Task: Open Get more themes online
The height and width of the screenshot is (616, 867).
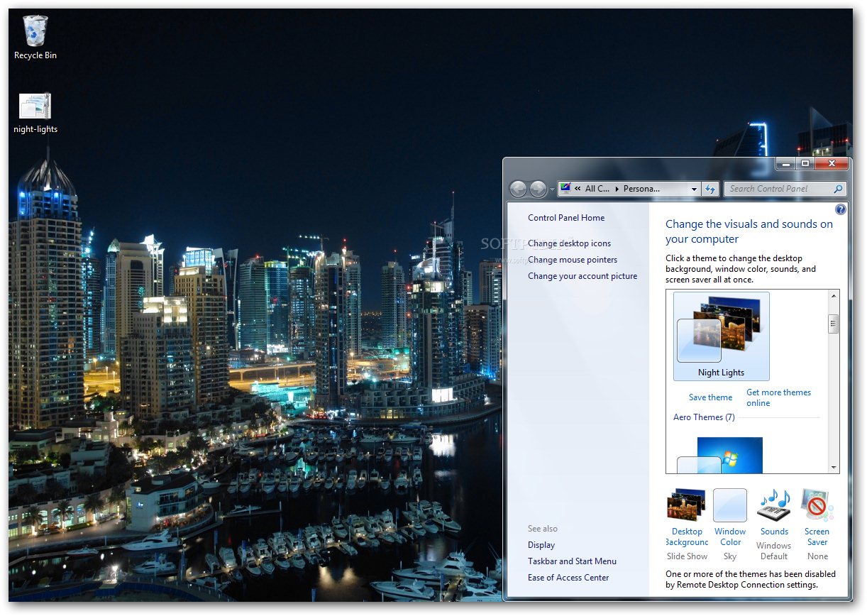Action: [x=778, y=397]
